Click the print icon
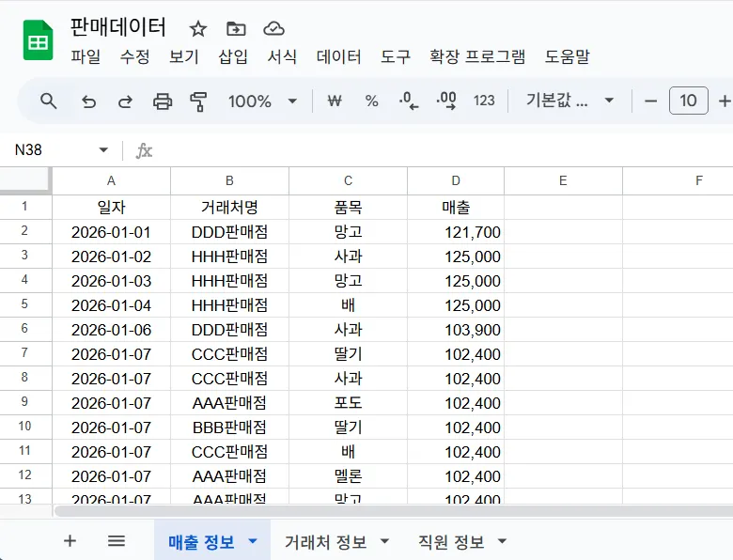 tap(163, 101)
